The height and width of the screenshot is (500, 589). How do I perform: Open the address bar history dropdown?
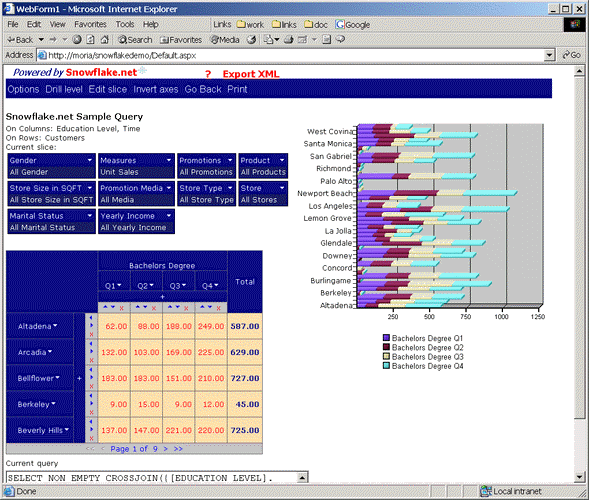click(550, 56)
